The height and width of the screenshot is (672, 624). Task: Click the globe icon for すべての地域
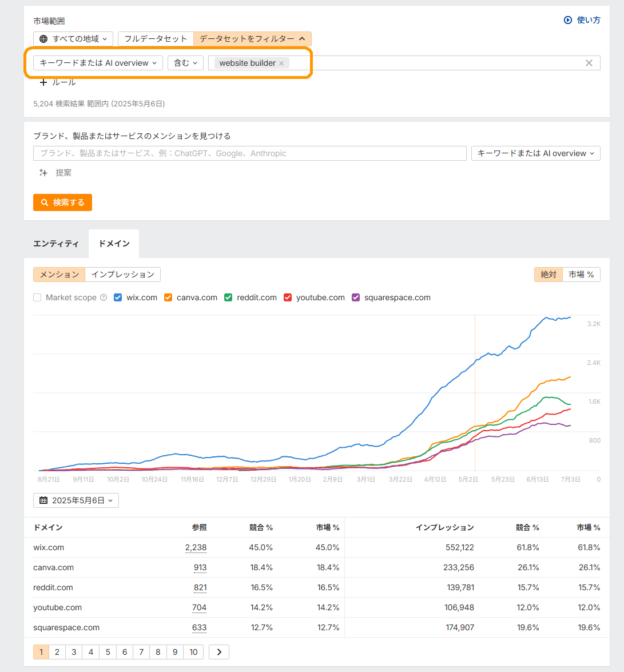(43, 39)
